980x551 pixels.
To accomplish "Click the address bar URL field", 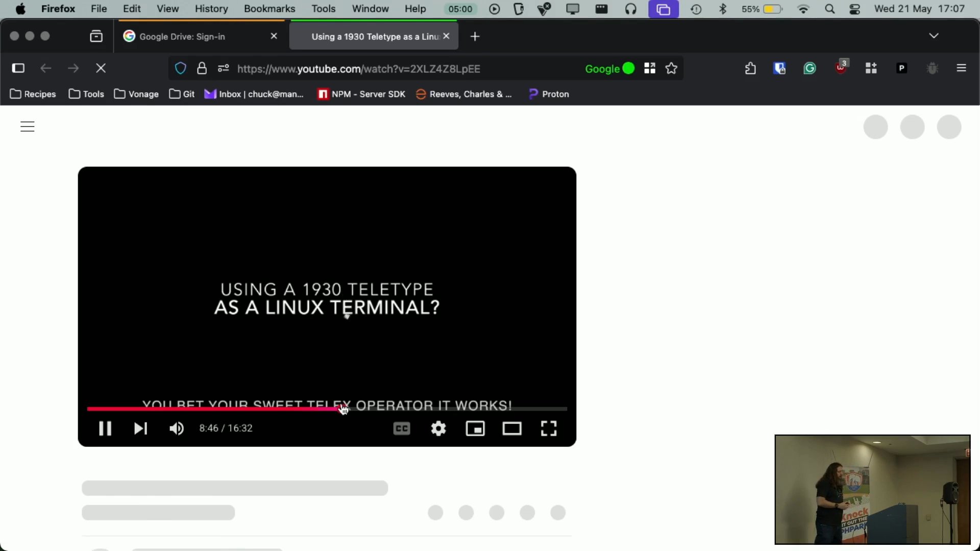I will (357, 69).
